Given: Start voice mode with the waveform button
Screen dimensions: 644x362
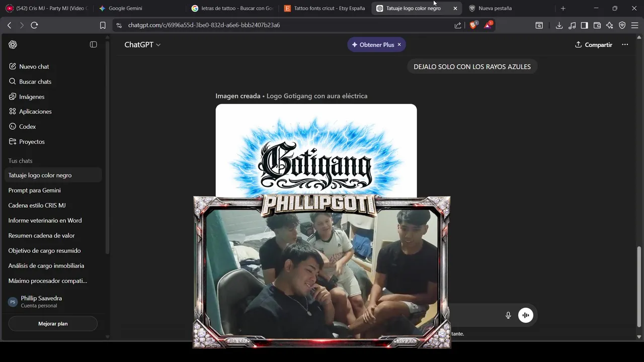Looking at the screenshot, I should point(526,315).
